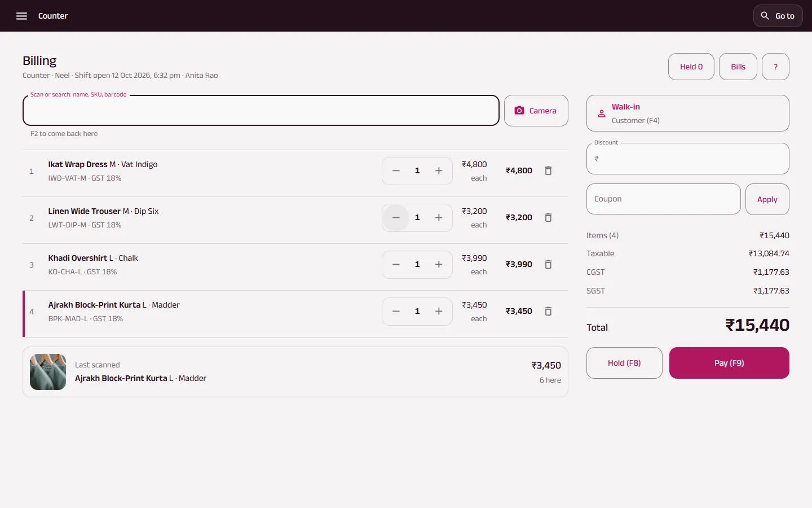Viewport: 812px width, 508px height.
Task: Click the Camera scan button
Action: tap(536, 111)
